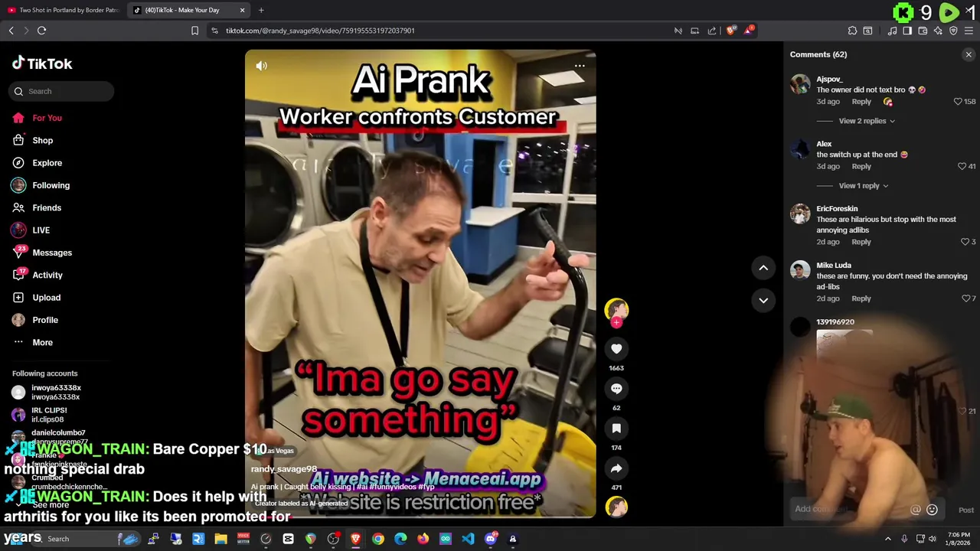
Task: Toggle the browser sidebar panel
Action: 907,31
